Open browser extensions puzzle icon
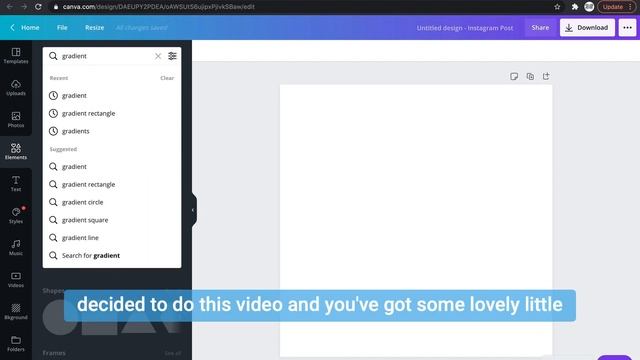The image size is (640, 360). coord(575,7)
